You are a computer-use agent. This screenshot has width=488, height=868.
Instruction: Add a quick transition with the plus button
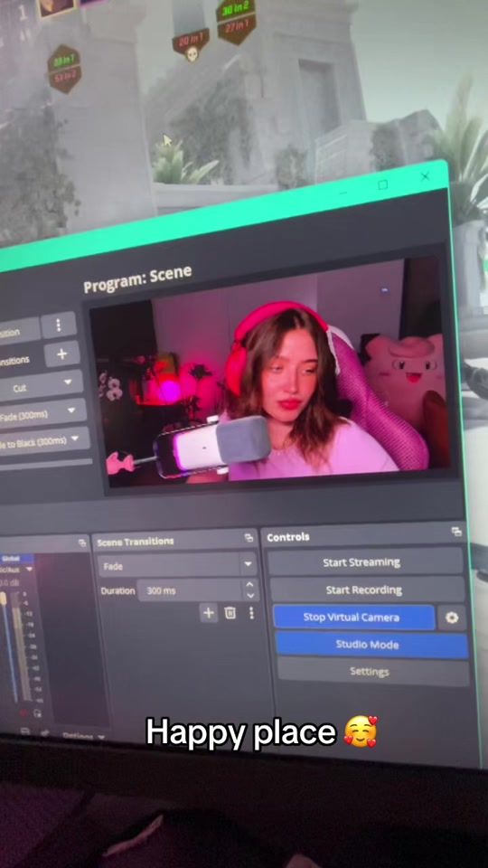click(x=62, y=354)
